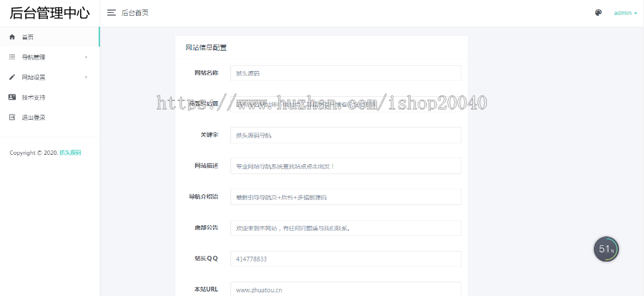The image size is (644, 296).
Task: Select 退出登录 to log out
Action: (x=49, y=117)
